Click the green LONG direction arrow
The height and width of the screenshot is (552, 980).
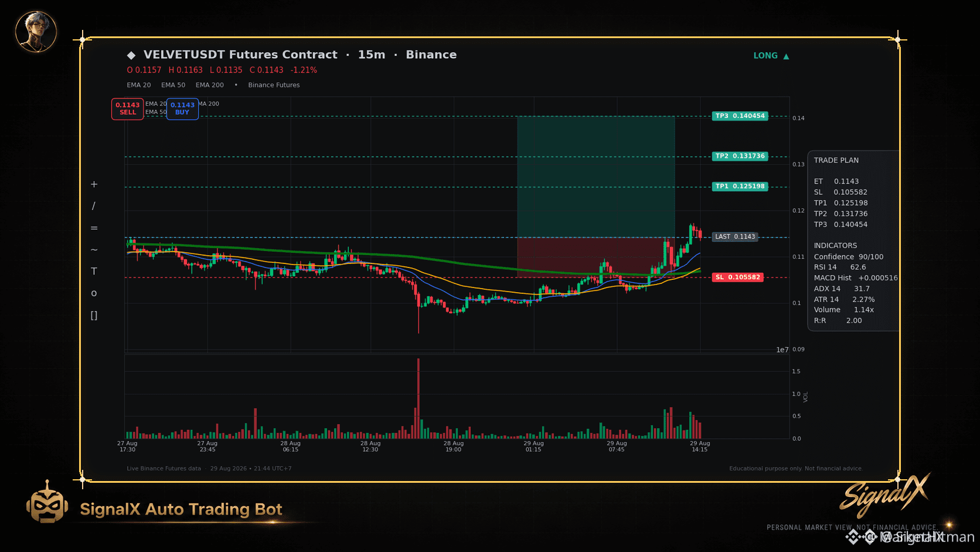pyautogui.click(x=786, y=56)
